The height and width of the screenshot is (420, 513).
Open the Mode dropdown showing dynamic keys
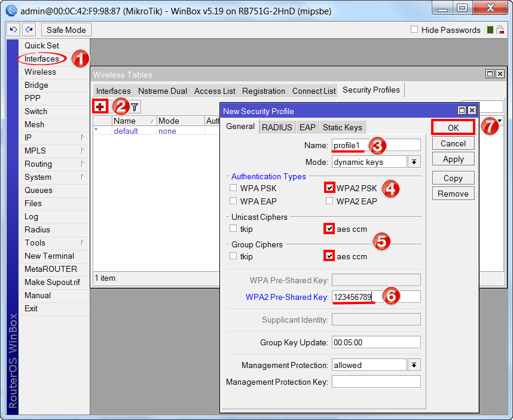click(x=414, y=162)
